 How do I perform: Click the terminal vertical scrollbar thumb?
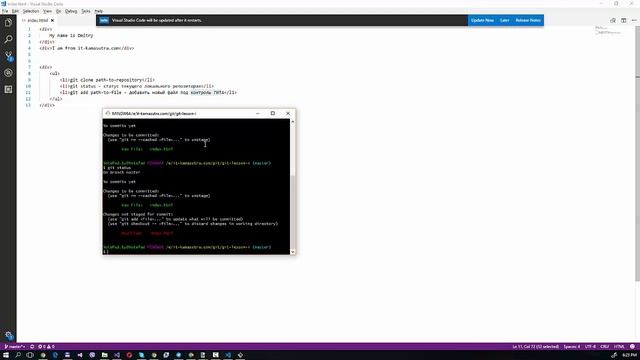293,211
